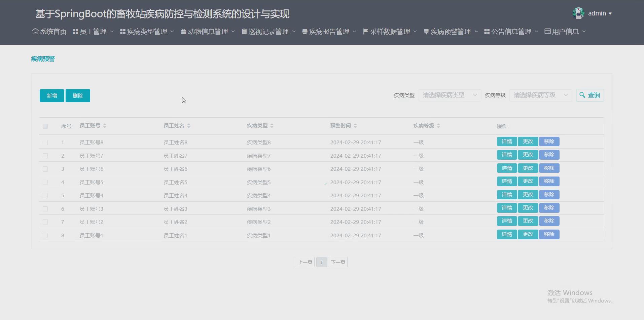
Task: Click the sort arrows on 预警时间 column
Action: (x=356, y=126)
